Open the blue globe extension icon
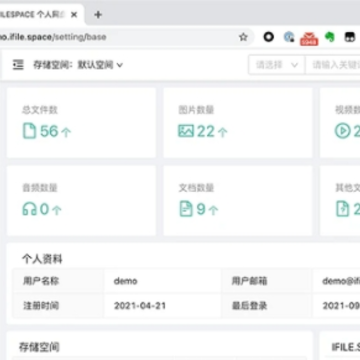The height and width of the screenshot is (360, 360). [289, 37]
